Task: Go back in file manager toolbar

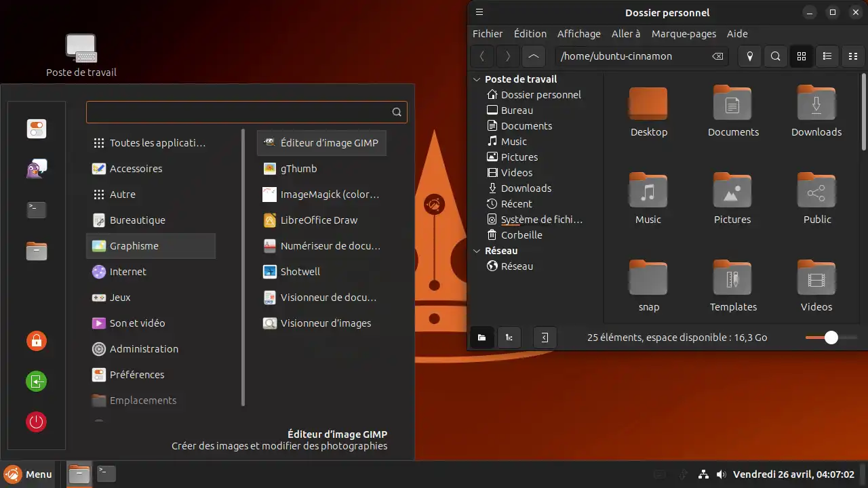Action: click(x=482, y=56)
